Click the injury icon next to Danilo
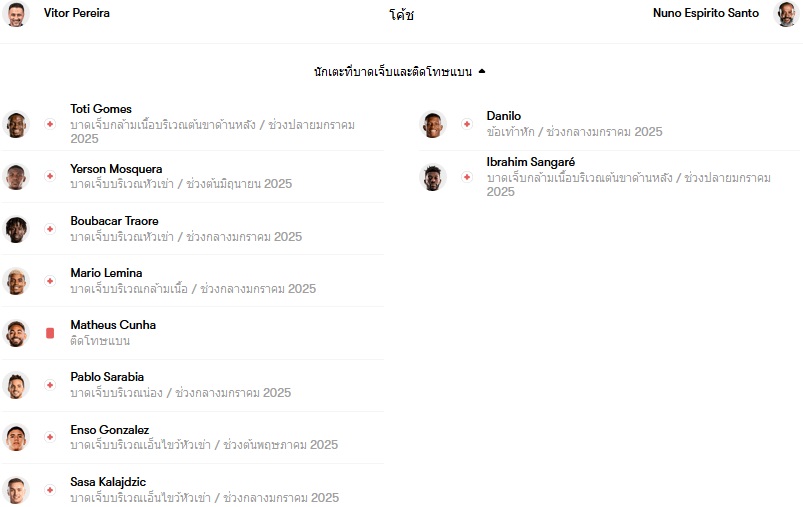The height and width of the screenshot is (507, 803). (x=467, y=124)
